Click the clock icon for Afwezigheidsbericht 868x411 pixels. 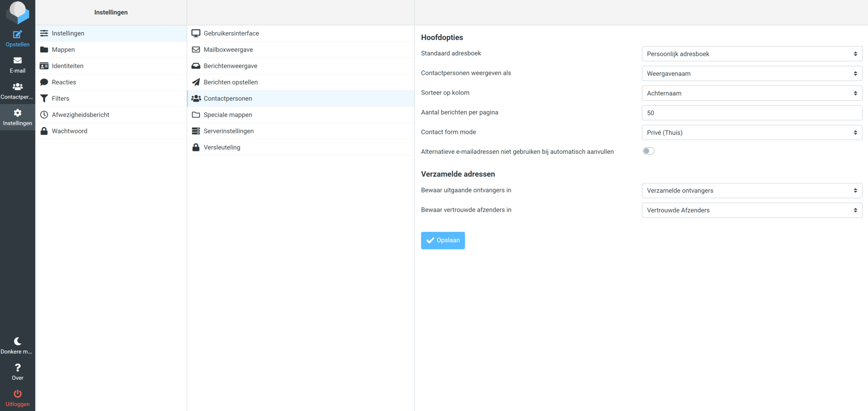click(x=44, y=115)
